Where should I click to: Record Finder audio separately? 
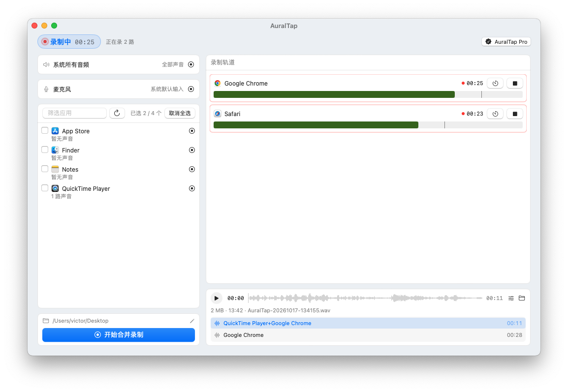click(x=192, y=150)
